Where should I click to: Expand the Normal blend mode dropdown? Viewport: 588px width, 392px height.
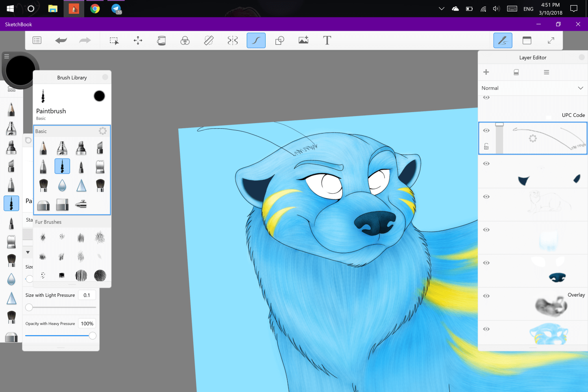[x=580, y=88]
